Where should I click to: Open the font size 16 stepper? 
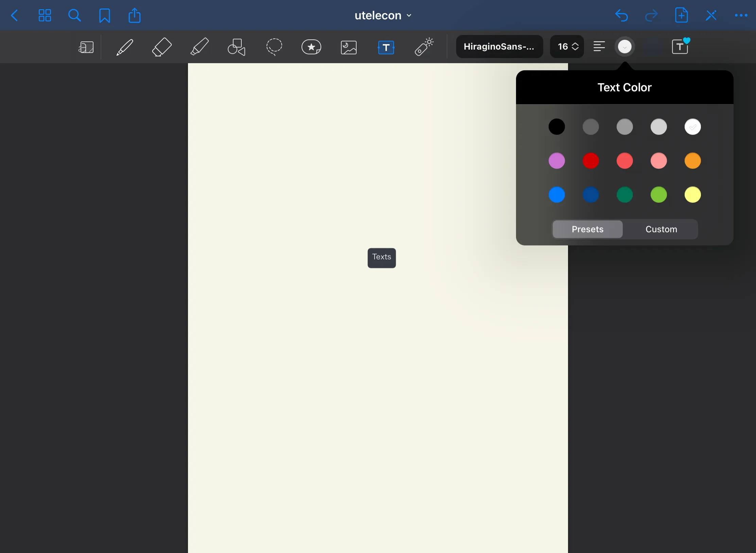(x=567, y=47)
